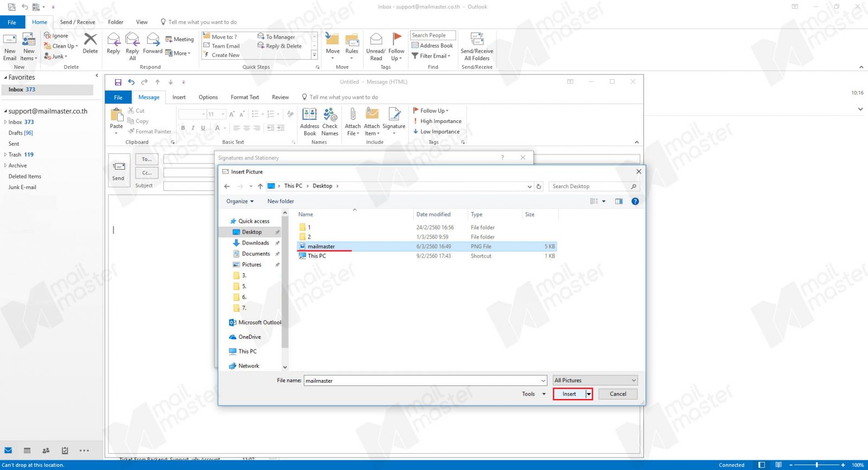Select the mailmaster PNG file
The width and height of the screenshot is (868, 470).
point(427,247)
